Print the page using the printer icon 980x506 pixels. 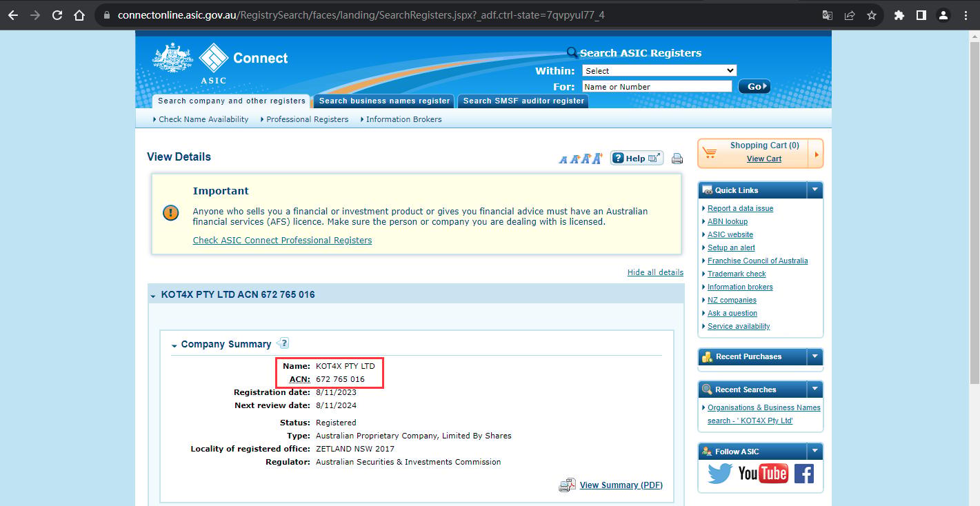677,159
